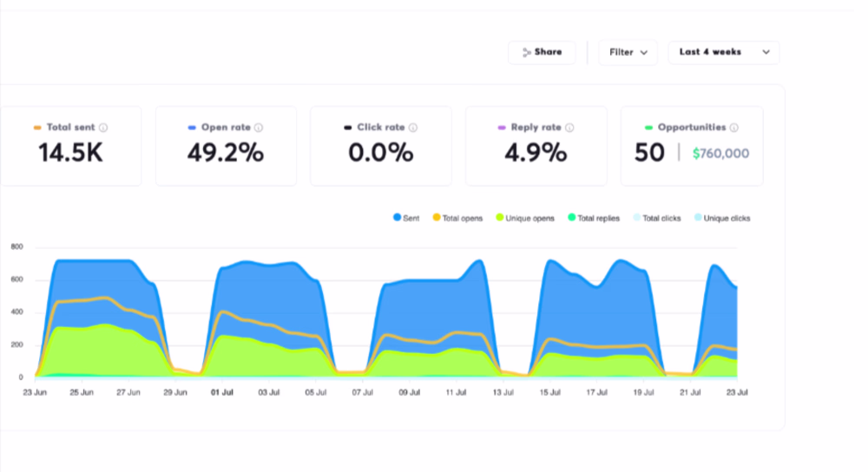Screen dimensions: 868x472
Task: Click the share icon in Share button
Action: pyautogui.click(x=527, y=53)
